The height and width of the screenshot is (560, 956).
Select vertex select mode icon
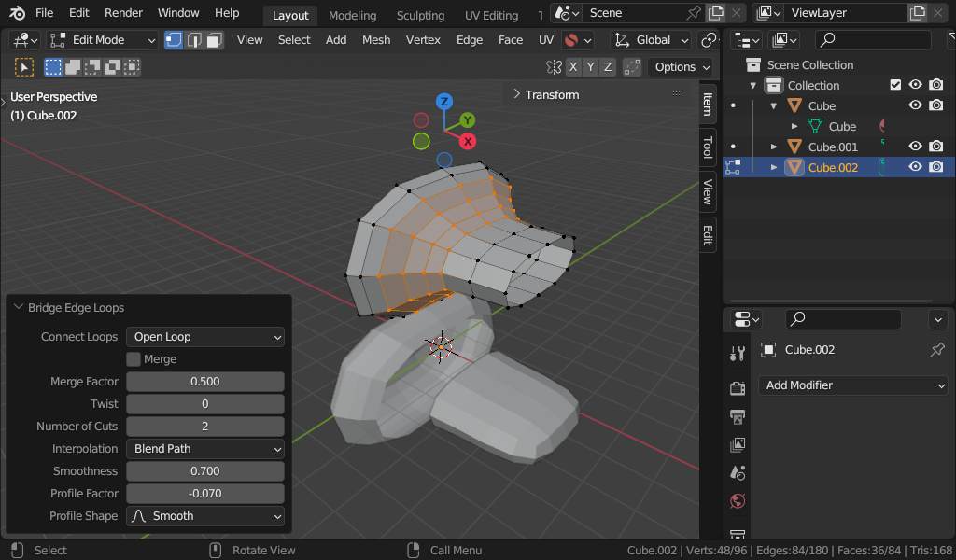pos(174,40)
